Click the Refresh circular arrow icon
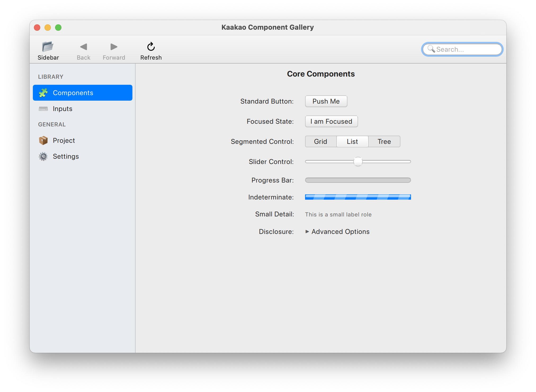Image resolution: width=536 pixels, height=392 pixels. click(x=151, y=47)
